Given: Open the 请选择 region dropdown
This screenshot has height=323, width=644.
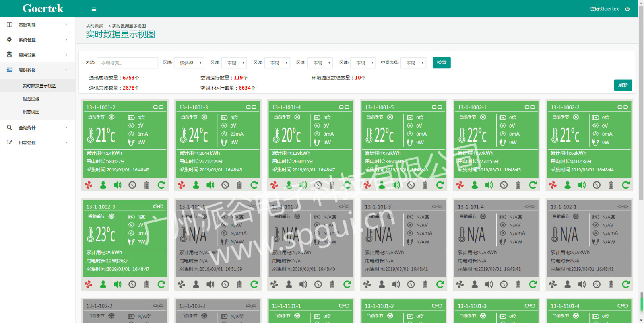Looking at the screenshot, I should point(189,63).
